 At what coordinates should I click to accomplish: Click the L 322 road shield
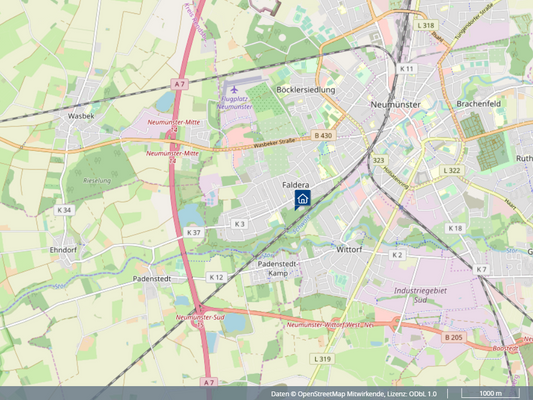[x=452, y=171]
